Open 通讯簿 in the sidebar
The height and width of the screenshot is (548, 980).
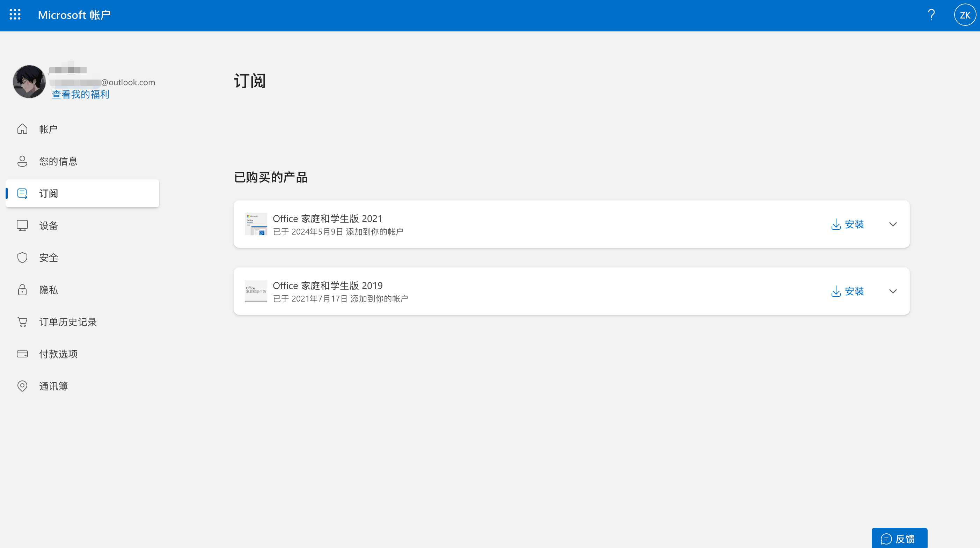tap(82, 386)
